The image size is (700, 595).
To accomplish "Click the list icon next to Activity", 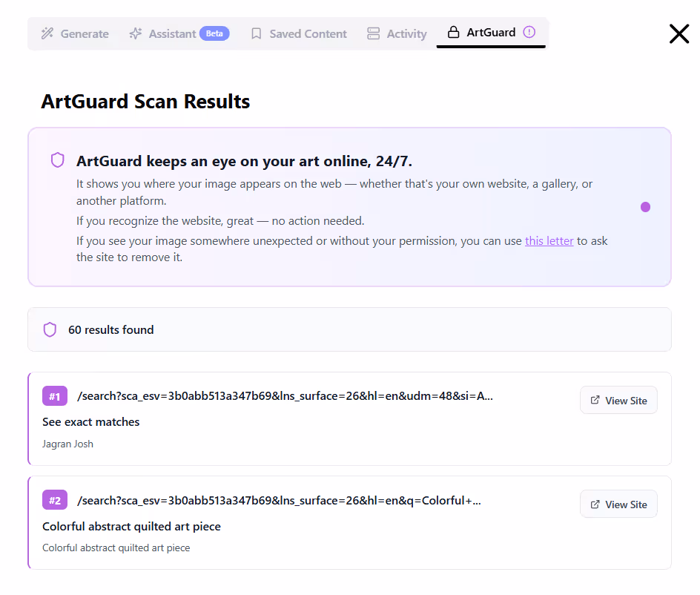I will pos(372,33).
